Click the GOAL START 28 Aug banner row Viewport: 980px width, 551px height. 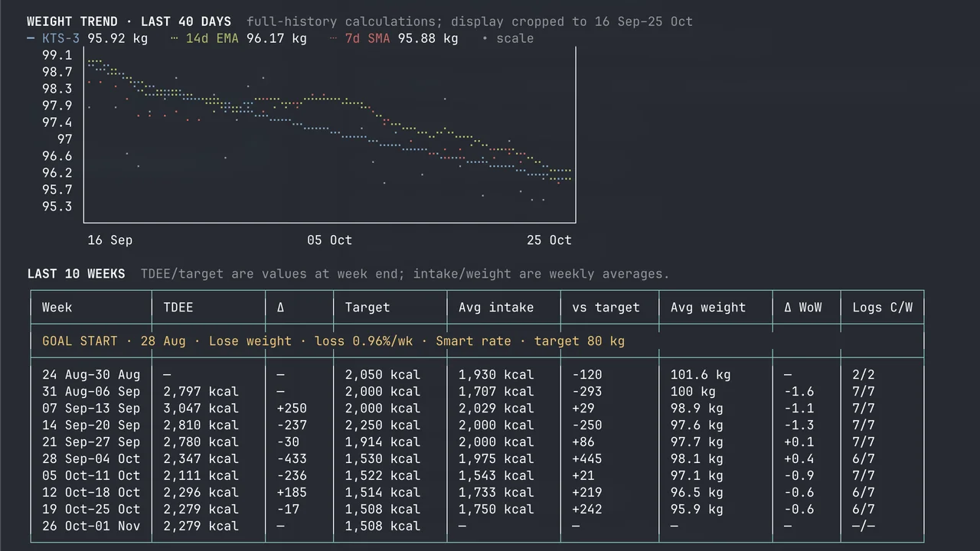click(x=477, y=341)
